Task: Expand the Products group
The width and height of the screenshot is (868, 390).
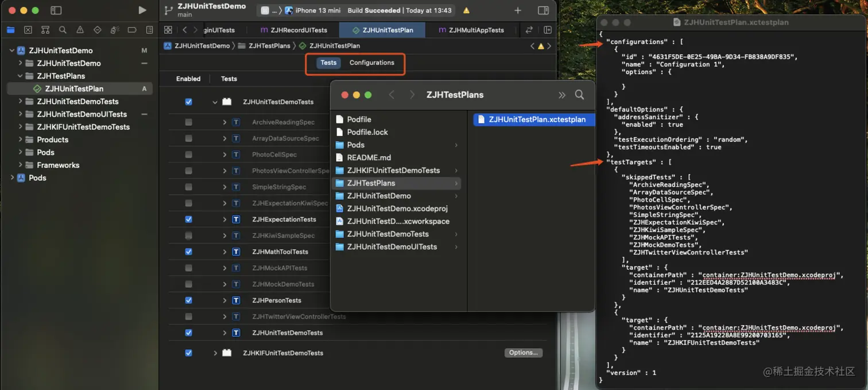Action: pyautogui.click(x=21, y=140)
